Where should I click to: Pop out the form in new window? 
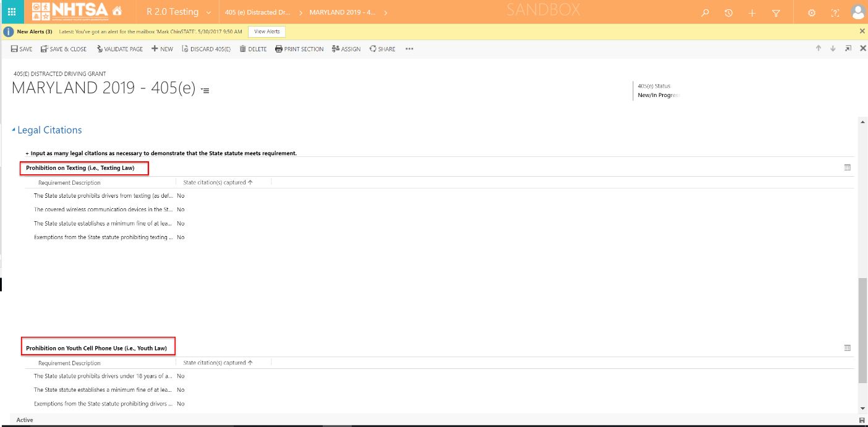click(x=848, y=48)
